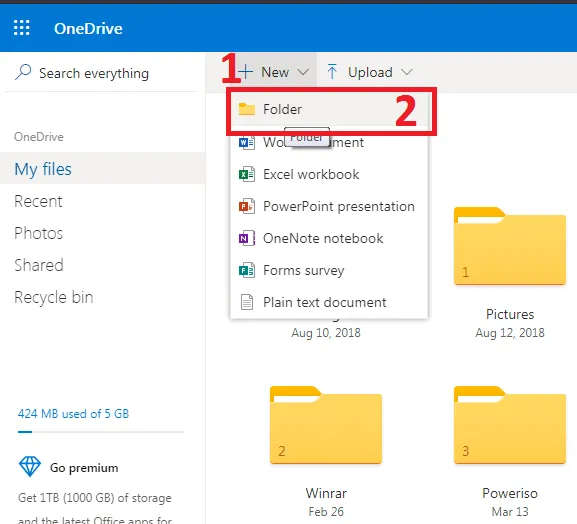This screenshot has width=577, height=524.
Task: Open the Winrar folder thumbnail
Action: click(326, 425)
